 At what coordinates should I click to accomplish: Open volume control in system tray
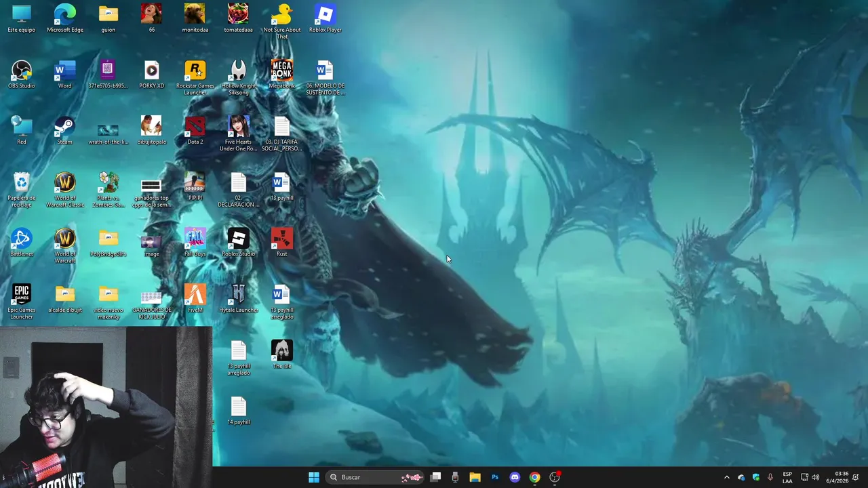[816, 477]
